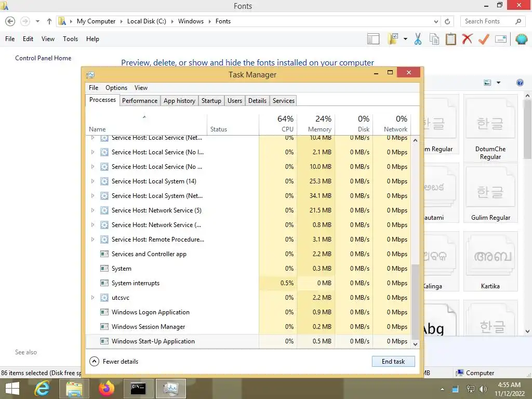The image size is (532, 399).
Task: Click Services and Controller app icon
Action: click(x=104, y=254)
